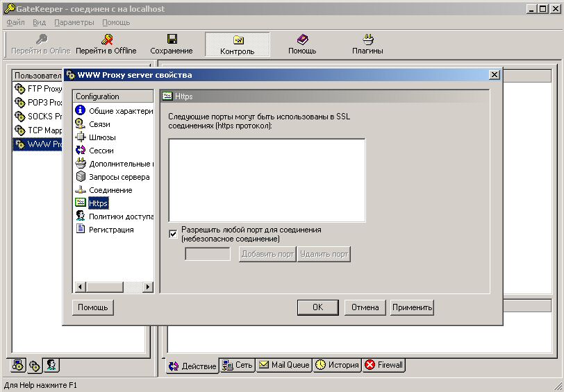Click the dialog's Помощь button
This screenshot has width=564, height=392.
(x=93, y=307)
